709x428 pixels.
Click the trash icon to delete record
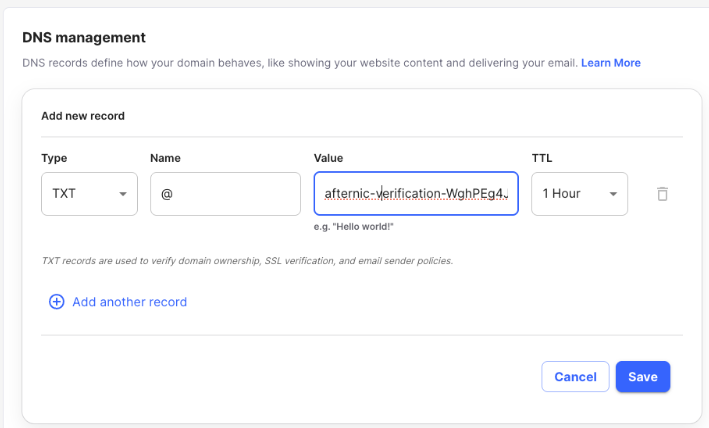(662, 194)
